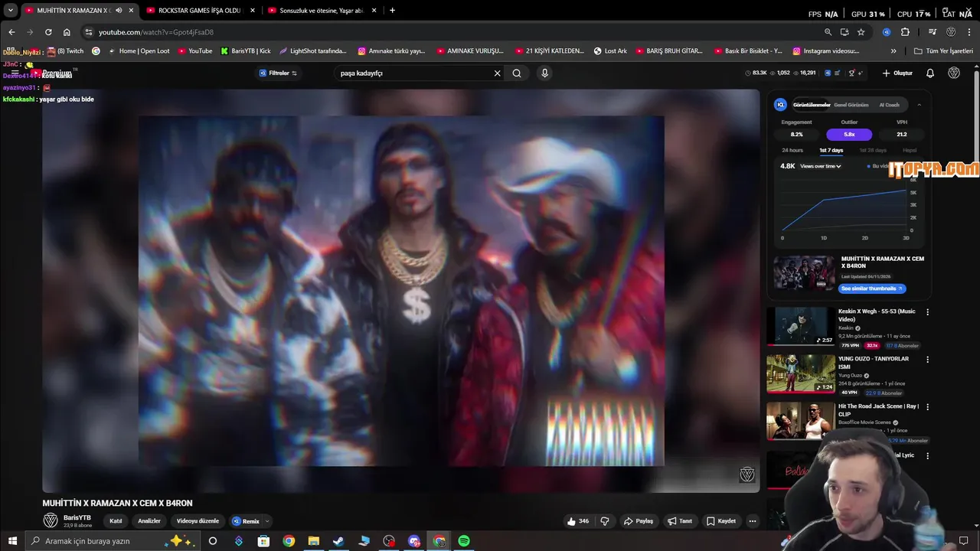
Task: Show more bookmarks with double chevron
Action: click(893, 51)
